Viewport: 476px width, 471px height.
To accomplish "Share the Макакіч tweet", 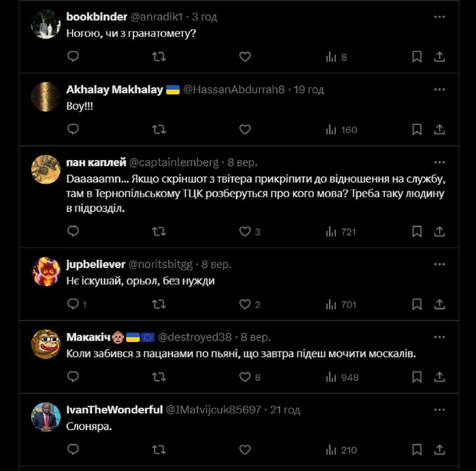I will pos(440,377).
